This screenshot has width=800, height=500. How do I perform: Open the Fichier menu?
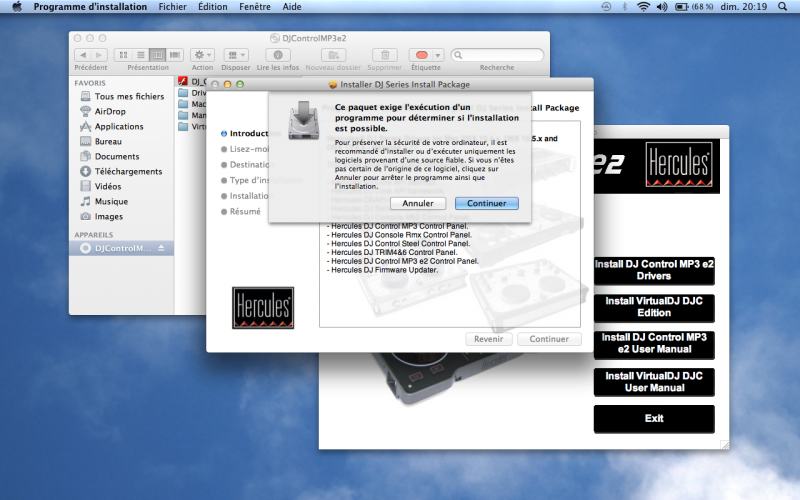pyautogui.click(x=172, y=7)
